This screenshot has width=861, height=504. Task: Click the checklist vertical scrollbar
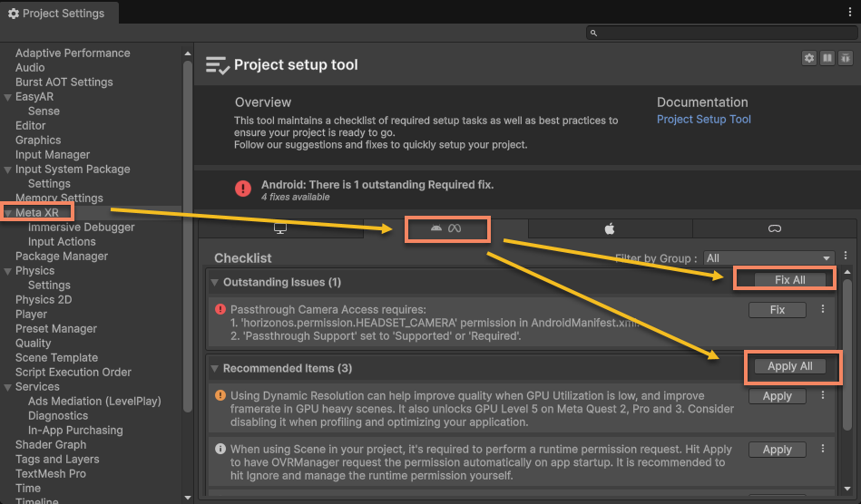847,354
